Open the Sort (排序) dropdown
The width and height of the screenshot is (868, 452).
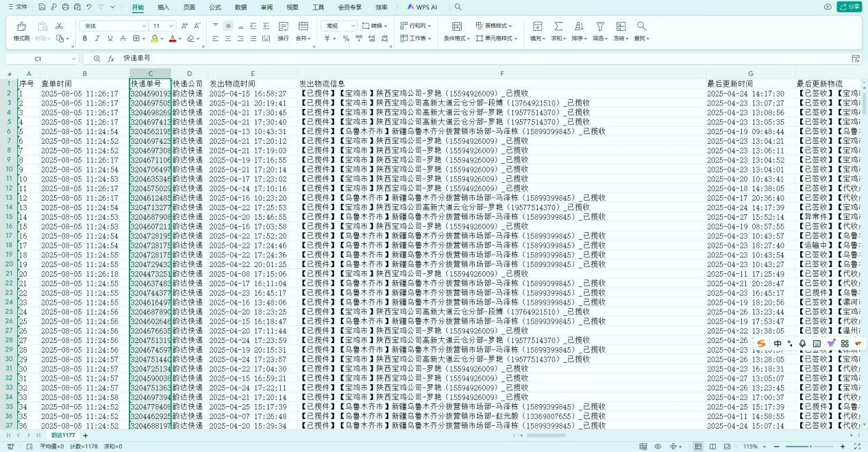point(580,32)
